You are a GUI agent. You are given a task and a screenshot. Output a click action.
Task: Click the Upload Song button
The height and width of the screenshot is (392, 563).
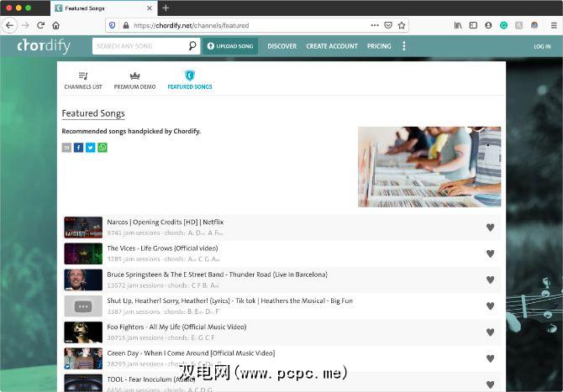pyautogui.click(x=230, y=46)
